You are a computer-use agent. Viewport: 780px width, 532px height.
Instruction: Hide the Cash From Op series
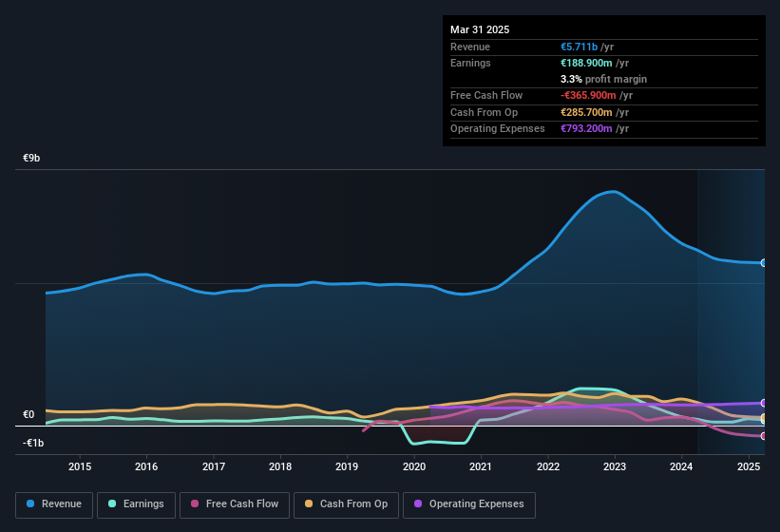pyautogui.click(x=346, y=504)
